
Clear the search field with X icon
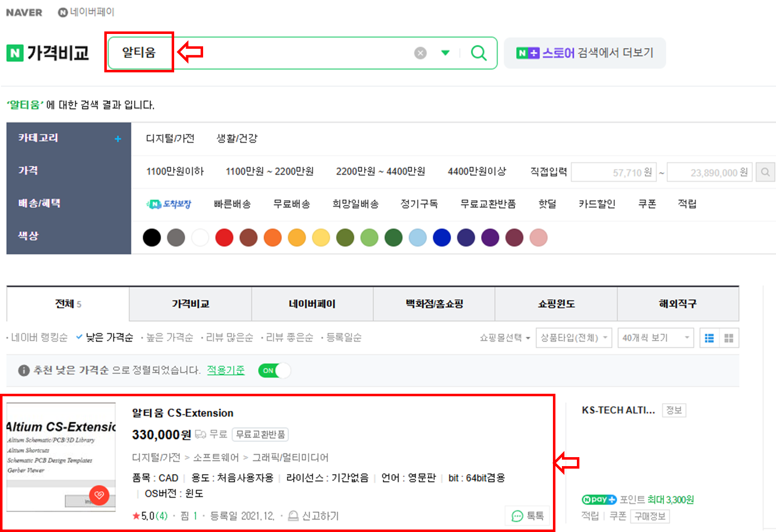pos(421,53)
